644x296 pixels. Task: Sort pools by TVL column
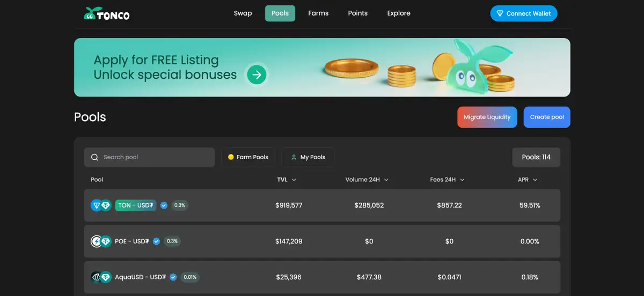[x=287, y=180]
